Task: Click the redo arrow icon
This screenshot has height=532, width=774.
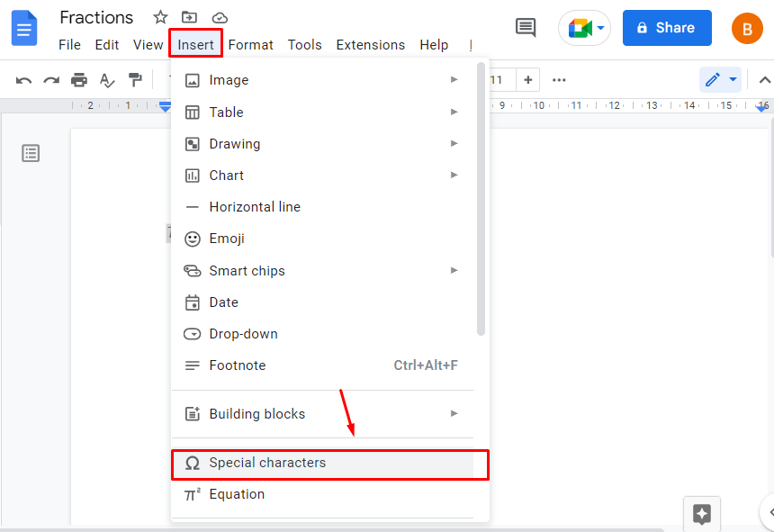Action: 51,80
